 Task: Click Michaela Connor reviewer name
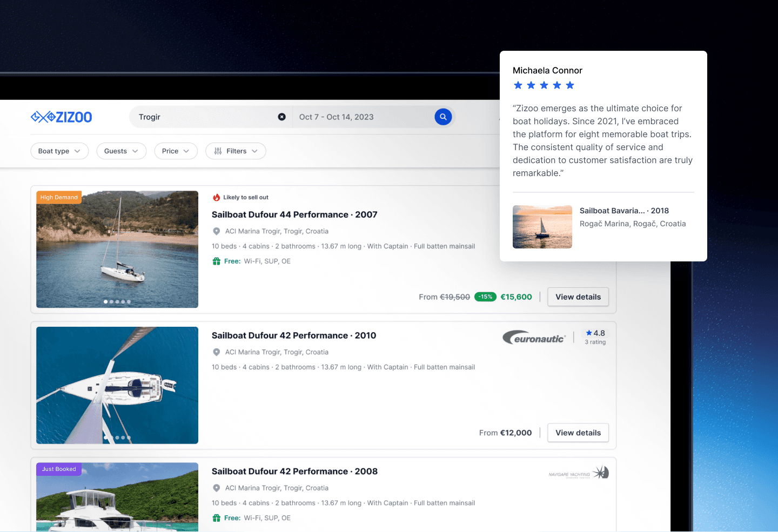coord(547,70)
